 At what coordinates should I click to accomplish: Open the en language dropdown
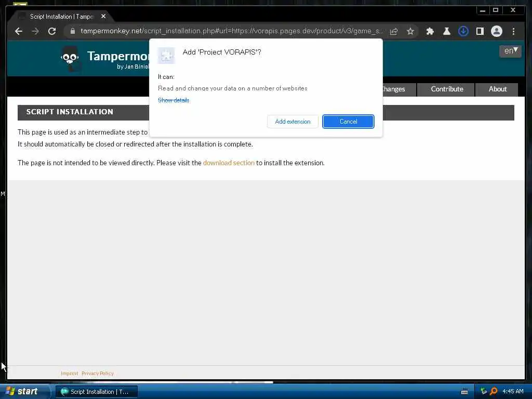coord(510,51)
